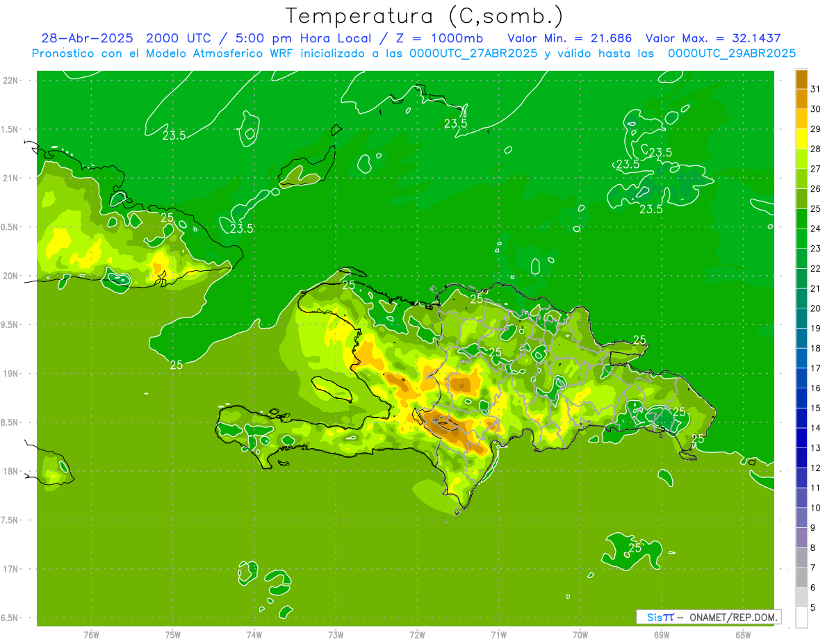The height and width of the screenshot is (644, 834).
Task: Click the color scale label "18"
Action: click(x=816, y=348)
